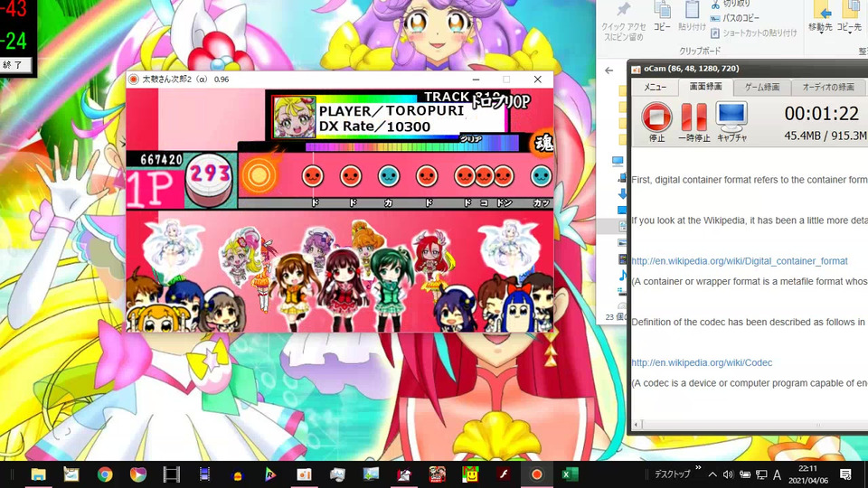Click ショートカットの貼り付け in Explorer ribbon
Image resolution: width=868 pixels, height=488 pixels.
coord(753,33)
